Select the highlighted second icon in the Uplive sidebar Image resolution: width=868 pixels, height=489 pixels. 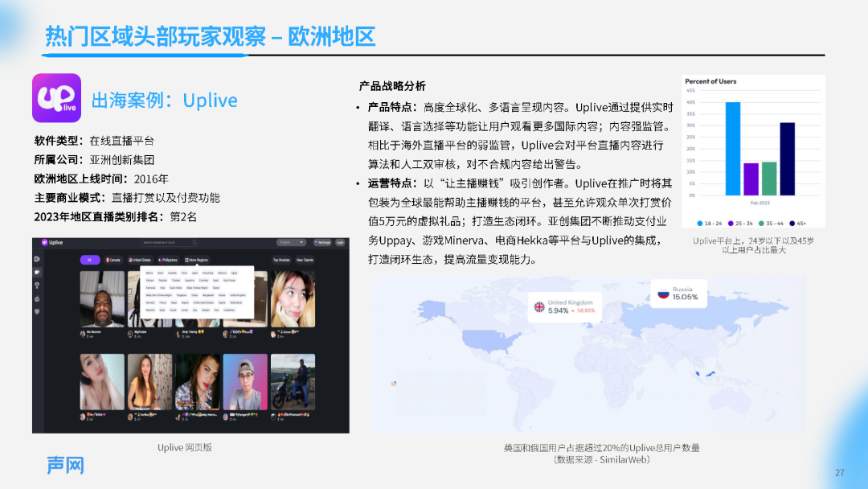coord(37,272)
